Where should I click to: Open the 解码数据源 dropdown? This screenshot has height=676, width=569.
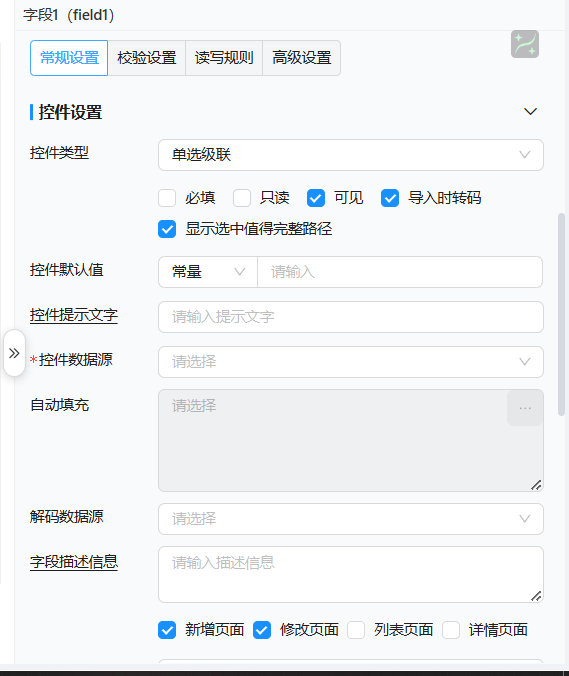pos(350,519)
